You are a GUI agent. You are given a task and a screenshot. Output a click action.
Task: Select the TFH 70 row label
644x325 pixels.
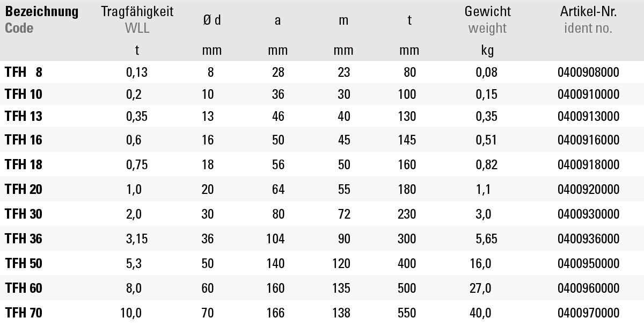click(x=24, y=313)
